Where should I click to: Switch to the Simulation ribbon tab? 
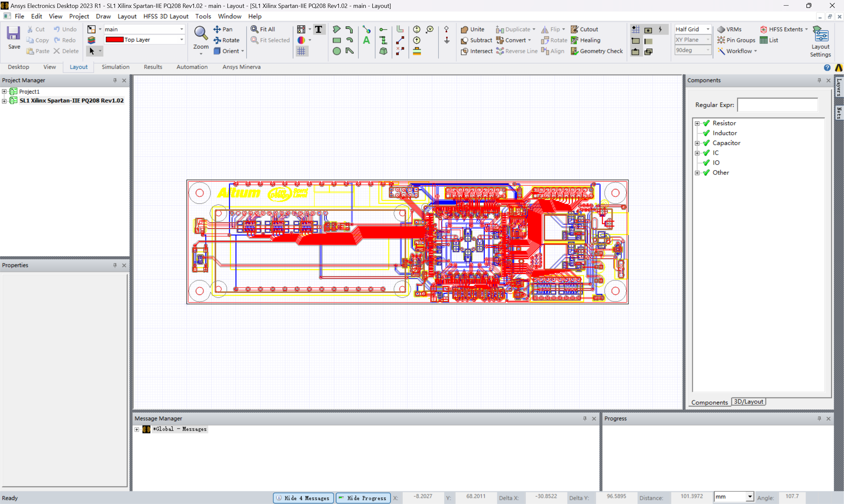click(115, 67)
